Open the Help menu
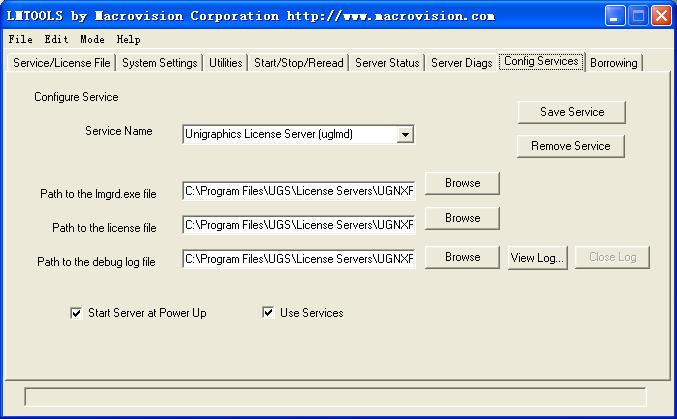The width and height of the screenshot is (677, 419). [x=128, y=39]
